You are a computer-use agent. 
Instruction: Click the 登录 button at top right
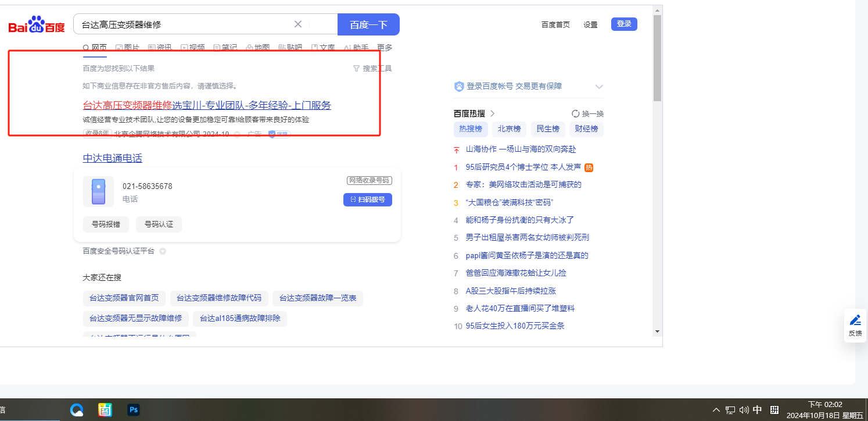[624, 24]
